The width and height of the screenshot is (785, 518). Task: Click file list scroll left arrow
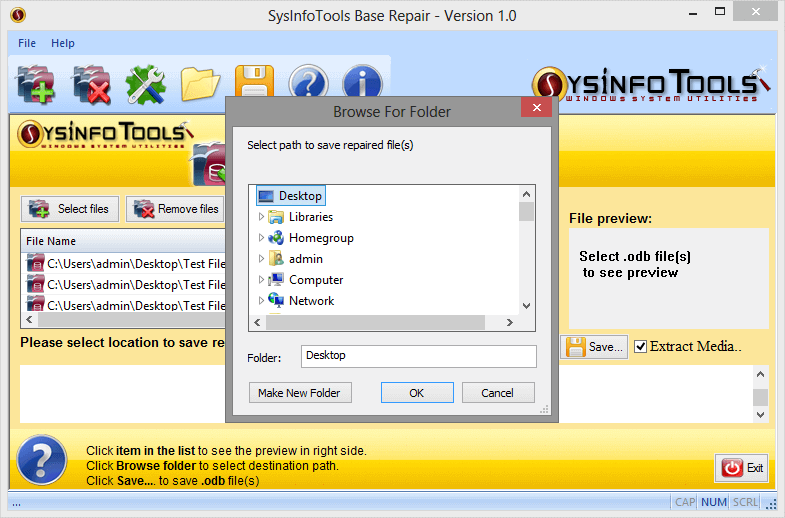tap(30, 319)
